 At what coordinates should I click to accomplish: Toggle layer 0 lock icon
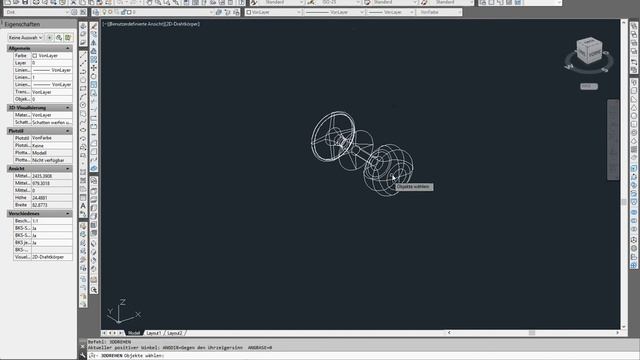click(123, 12)
